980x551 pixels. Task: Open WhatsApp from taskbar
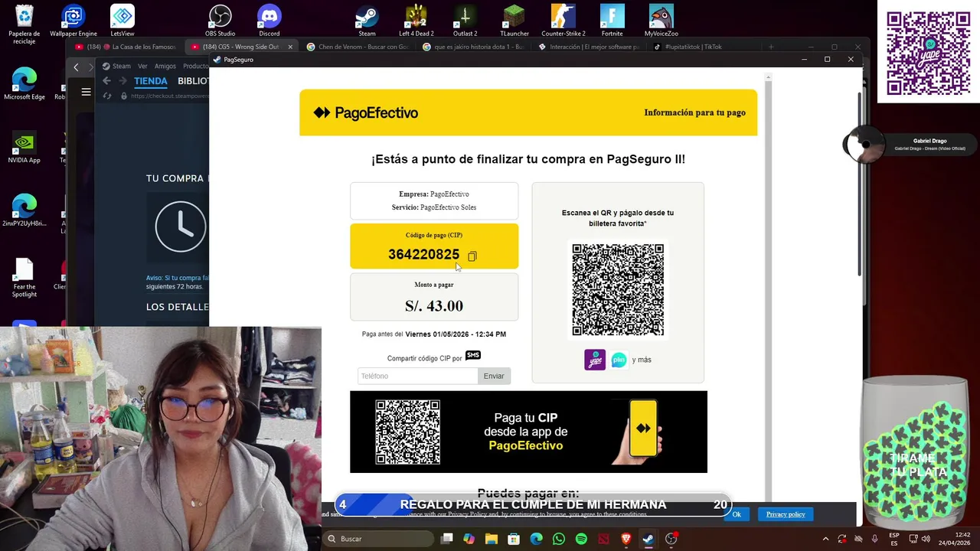click(559, 539)
